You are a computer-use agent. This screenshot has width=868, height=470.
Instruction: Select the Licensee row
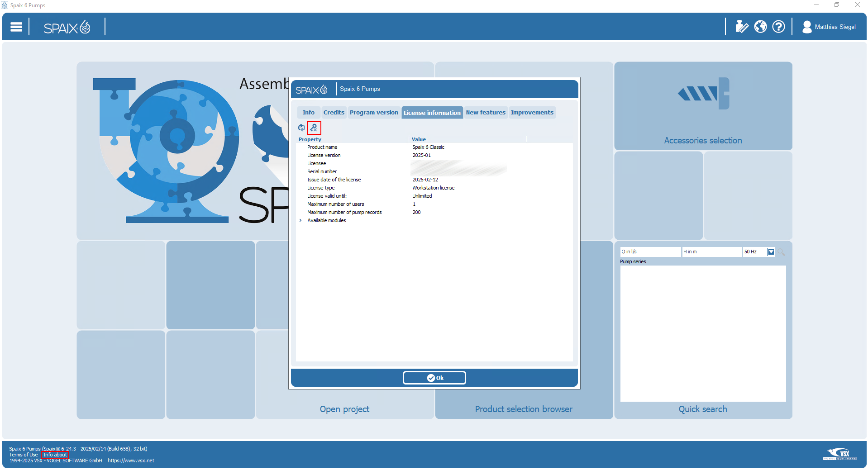click(434, 164)
